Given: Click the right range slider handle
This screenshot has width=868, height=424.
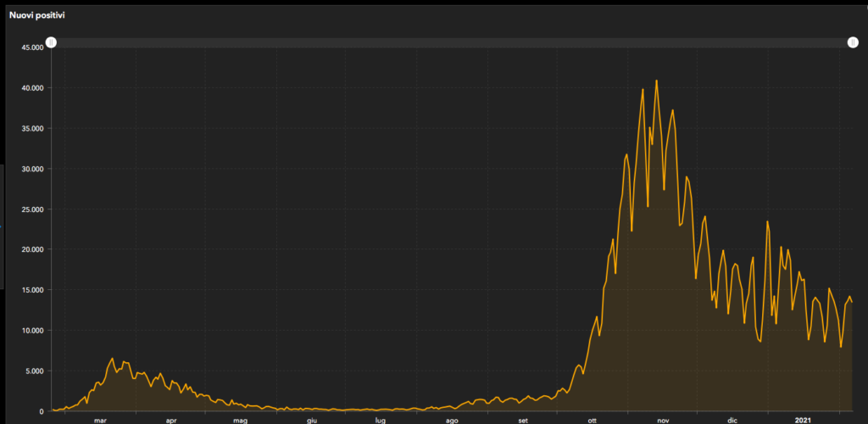Looking at the screenshot, I should 853,42.
